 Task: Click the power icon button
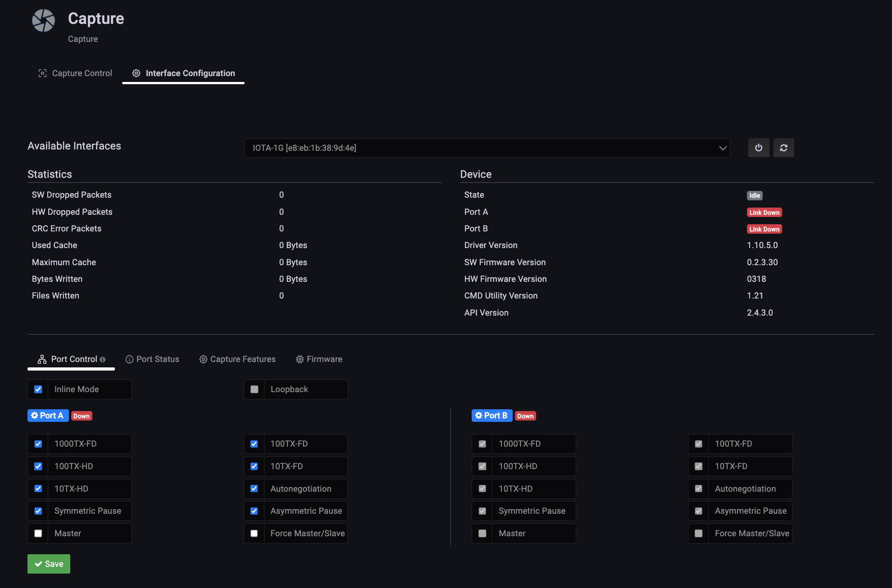(759, 148)
